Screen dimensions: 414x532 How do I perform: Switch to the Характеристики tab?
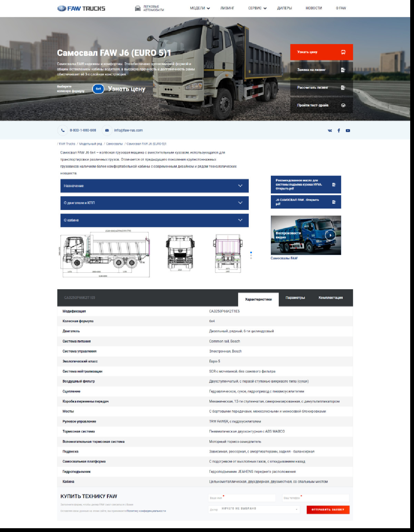(x=258, y=299)
